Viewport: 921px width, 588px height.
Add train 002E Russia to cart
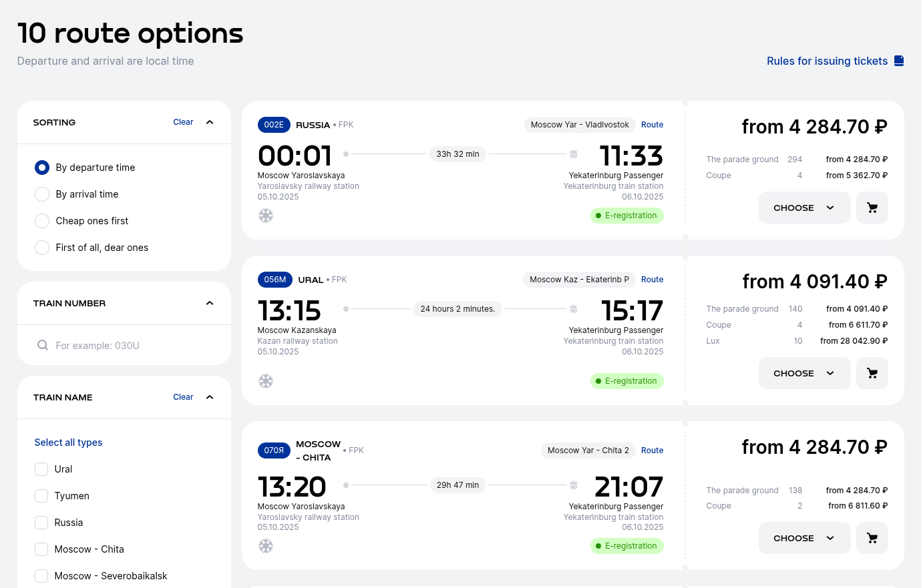(x=872, y=208)
